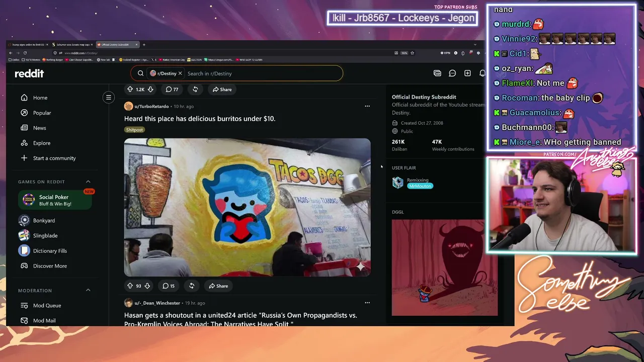Share the Tacos DGG burrito post
The height and width of the screenshot is (362, 644).
[x=218, y=286]
